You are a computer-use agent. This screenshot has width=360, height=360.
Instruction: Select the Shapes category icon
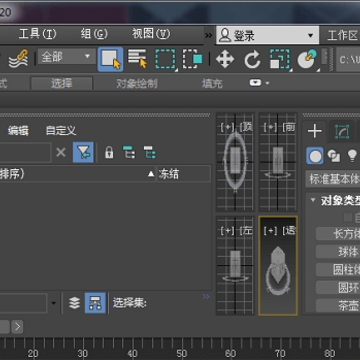coord(333,156)
